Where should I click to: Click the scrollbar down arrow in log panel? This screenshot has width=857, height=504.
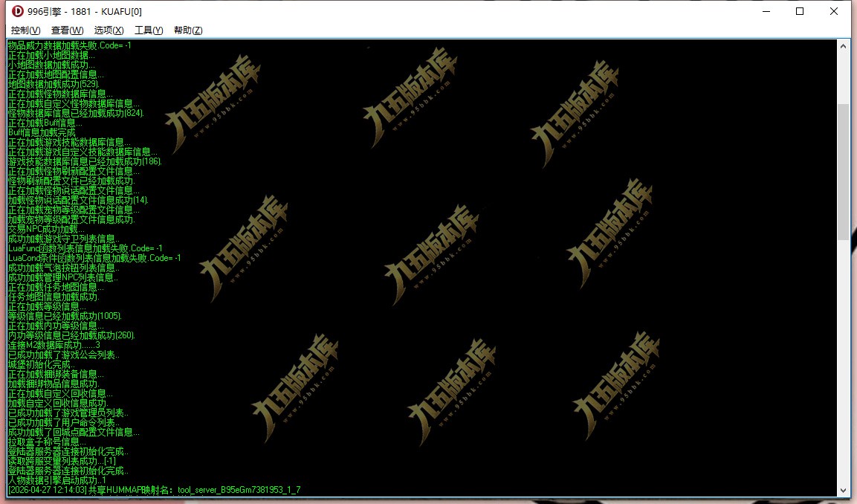844,491
